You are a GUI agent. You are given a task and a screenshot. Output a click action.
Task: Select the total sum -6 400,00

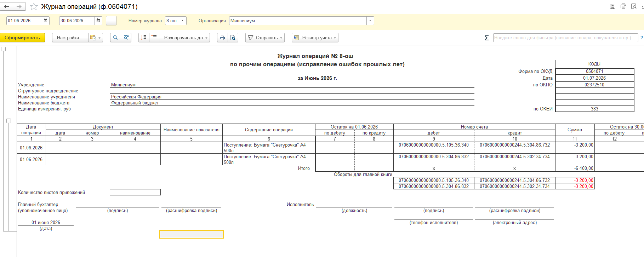pyautogui.click(x=575, y=168)
